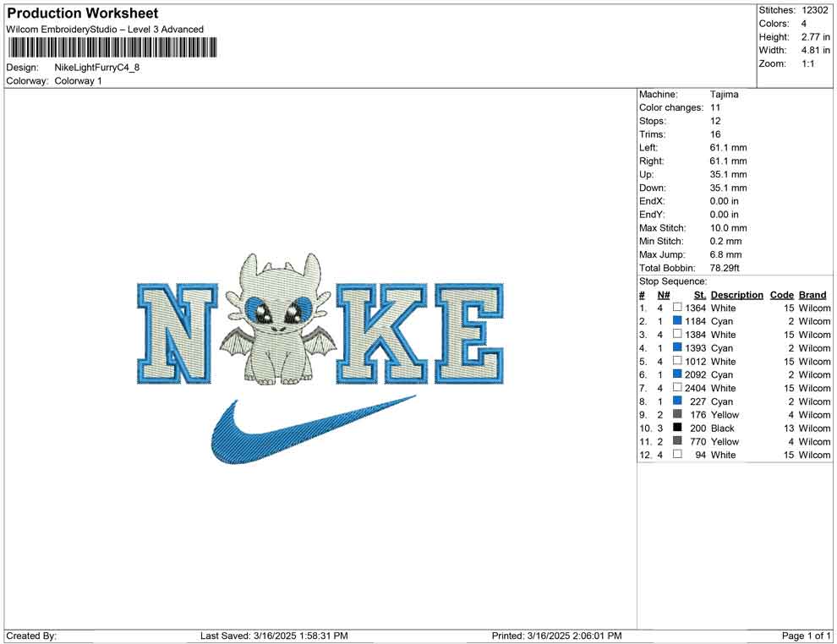Click the design name 'NikeLightFurryC4_8'
837x644 pixels.
(97, 68)
